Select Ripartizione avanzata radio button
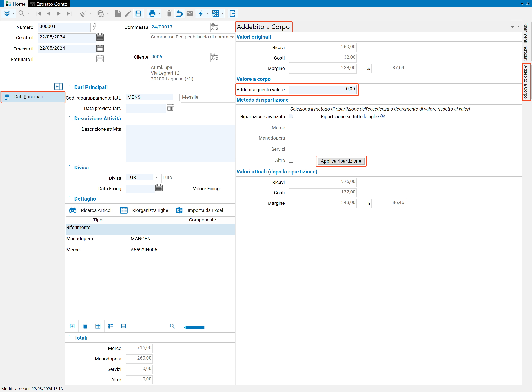The height and width of the screenshot is (392, 532). coord(291,116)
